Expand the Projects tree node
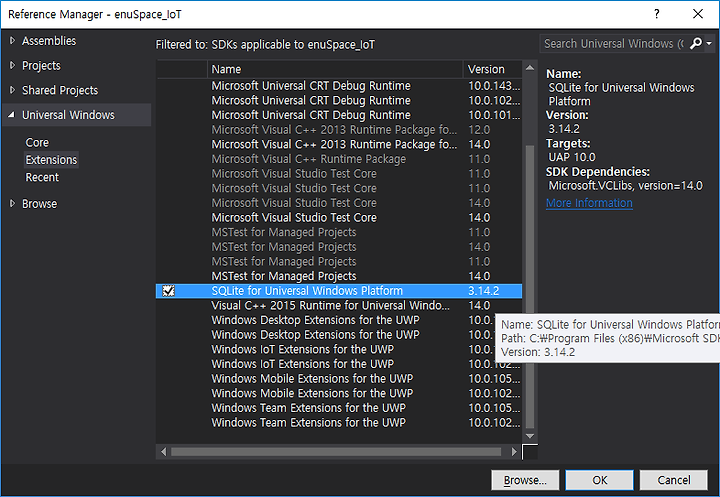Screen dimensions: 720x497 12,65
